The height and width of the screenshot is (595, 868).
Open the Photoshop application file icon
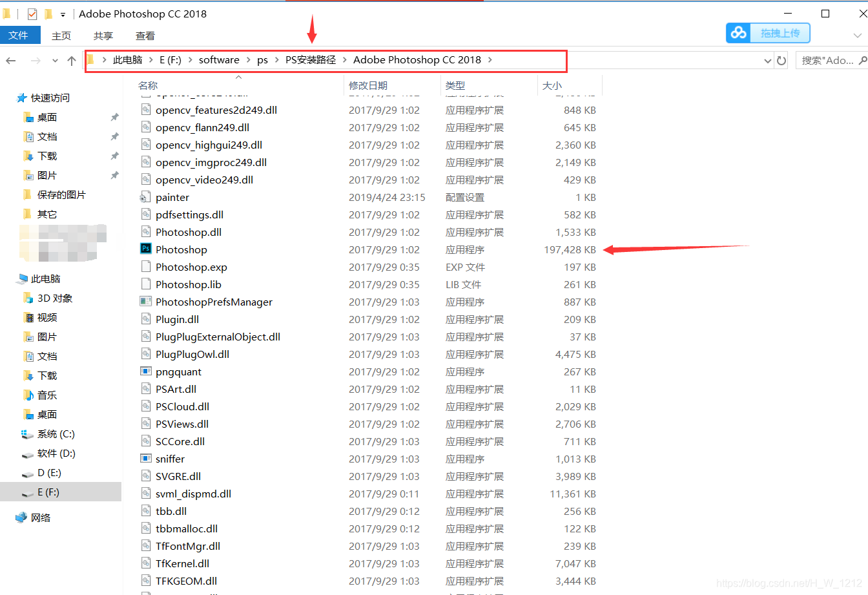[x=146, y=249]
